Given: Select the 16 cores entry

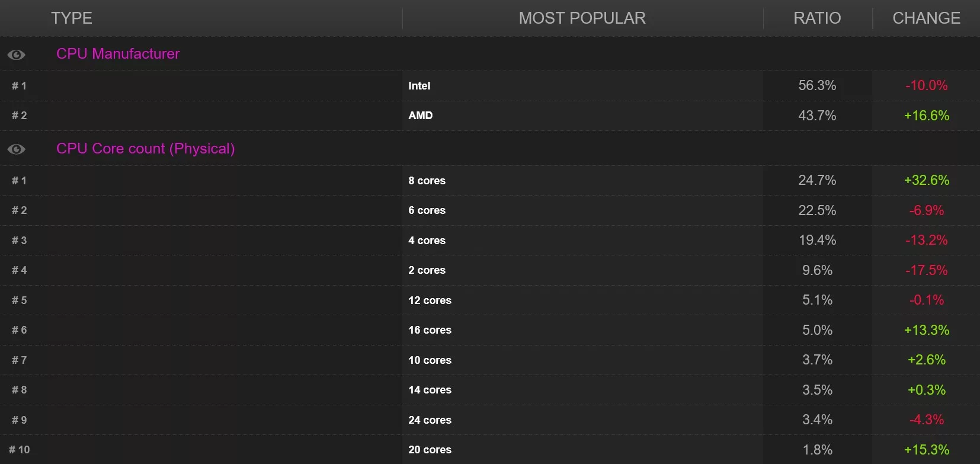Looking at the screenshot, I should [x=430, y=330].
